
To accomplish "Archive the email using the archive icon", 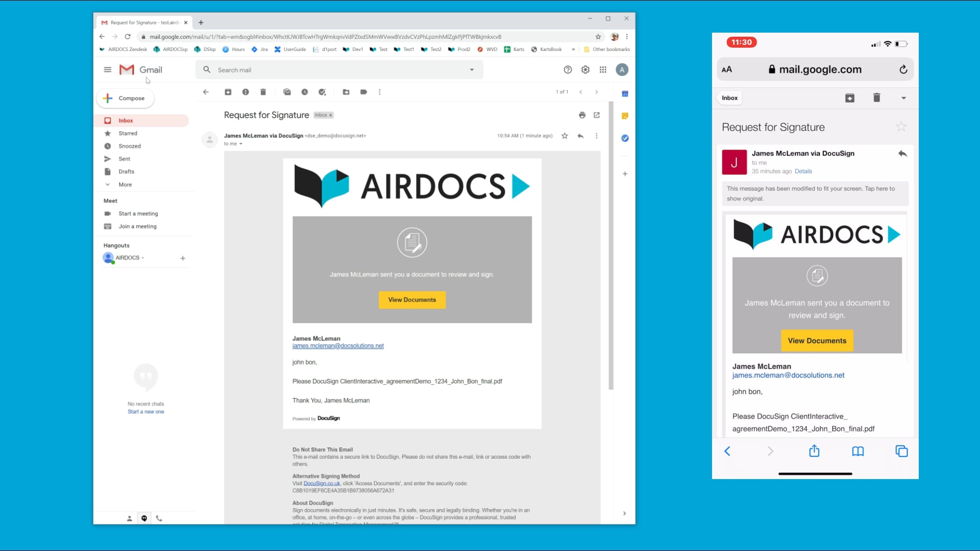I will tap(228, 92).
